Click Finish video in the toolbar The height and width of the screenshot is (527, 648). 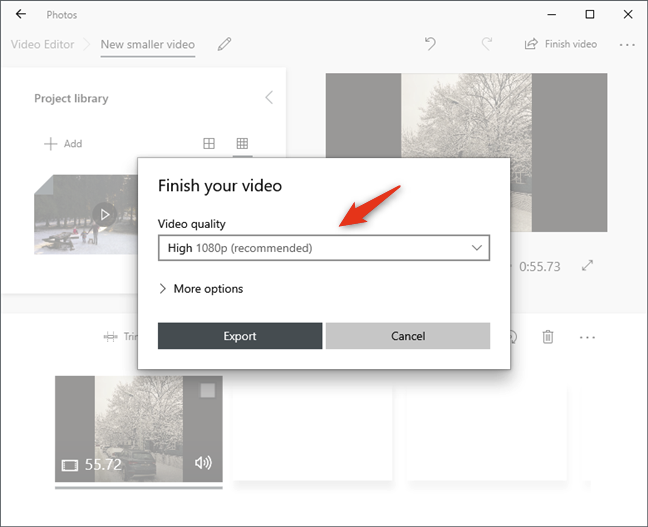click(561, 44)
